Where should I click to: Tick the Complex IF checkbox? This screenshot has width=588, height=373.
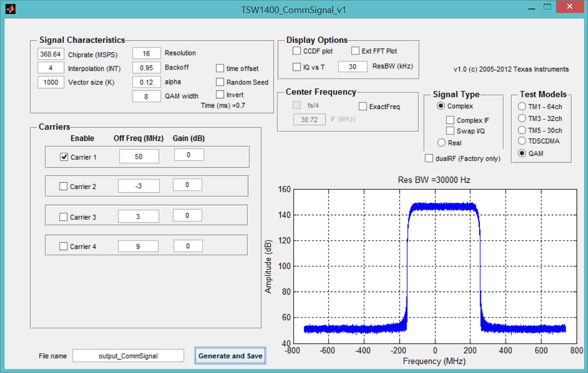[450, 120]
